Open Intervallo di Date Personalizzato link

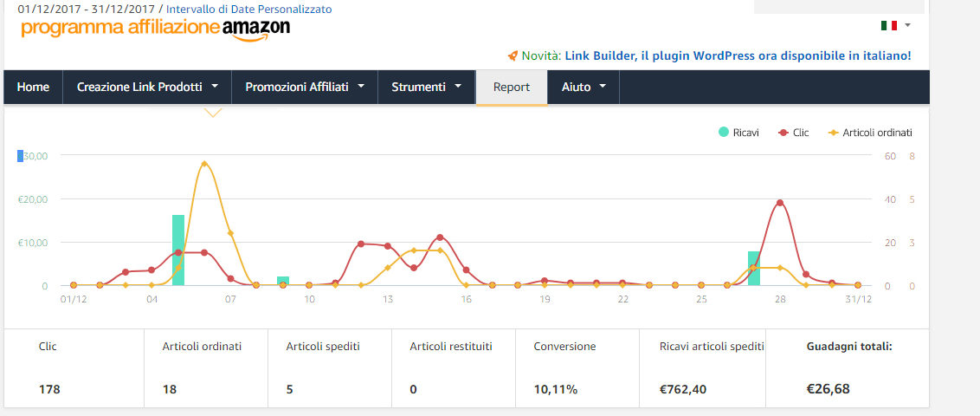pyautogui.click(x=248, y=10)
